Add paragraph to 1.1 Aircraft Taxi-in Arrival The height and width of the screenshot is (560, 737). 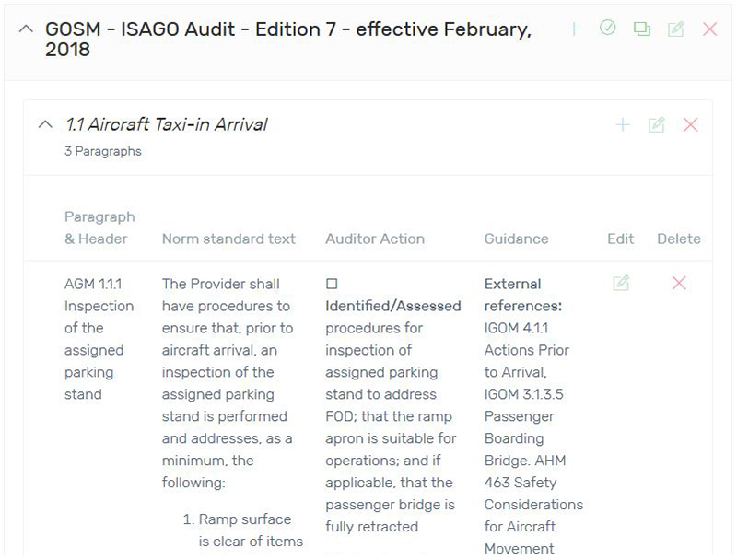(x=623, y=124)
